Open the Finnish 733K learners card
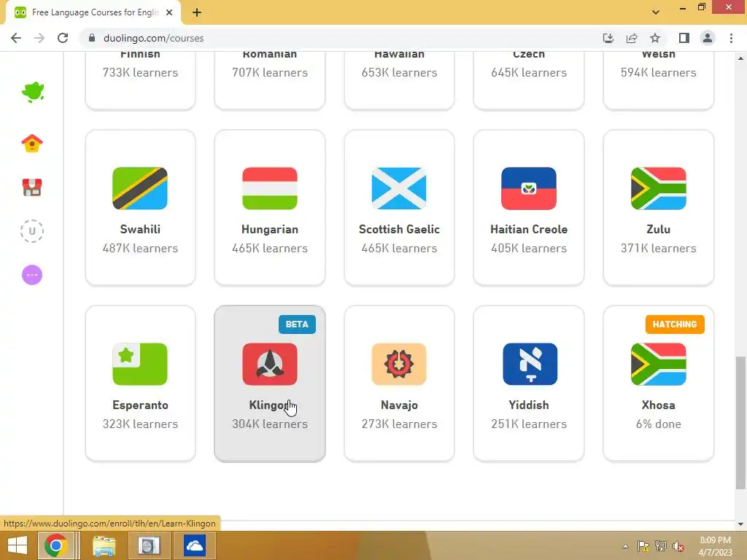This screenshot has width=747, height=560. 140,80
